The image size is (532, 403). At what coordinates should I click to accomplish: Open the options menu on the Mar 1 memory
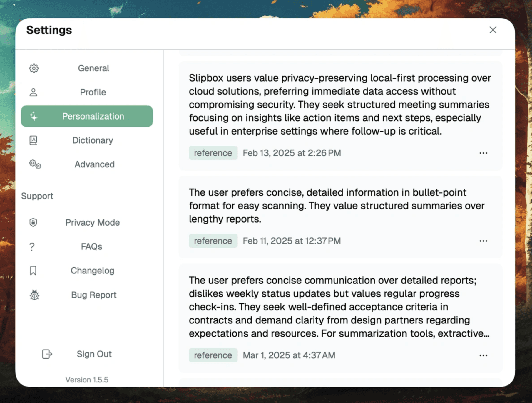[483, 355]
